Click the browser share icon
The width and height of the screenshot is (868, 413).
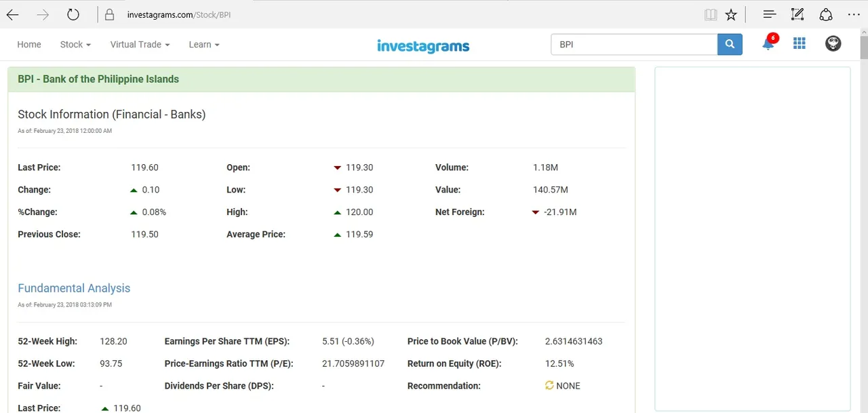point(826,14)
